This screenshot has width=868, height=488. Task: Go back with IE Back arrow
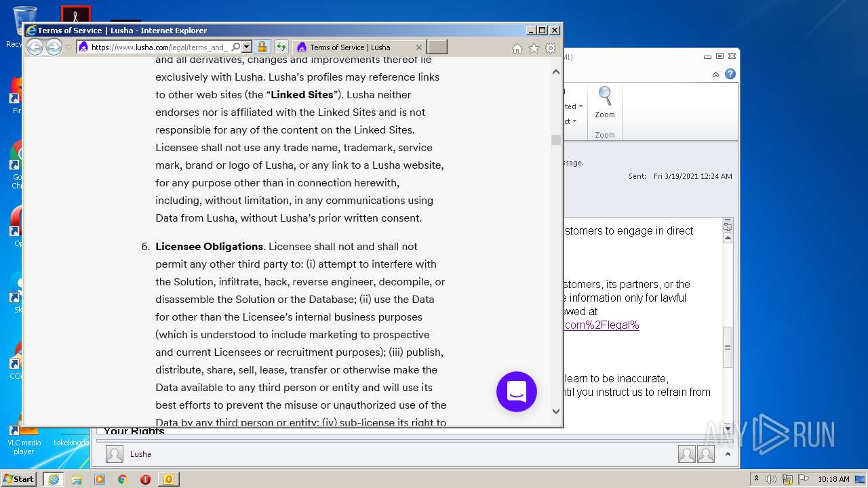click(x=35, y=47)
